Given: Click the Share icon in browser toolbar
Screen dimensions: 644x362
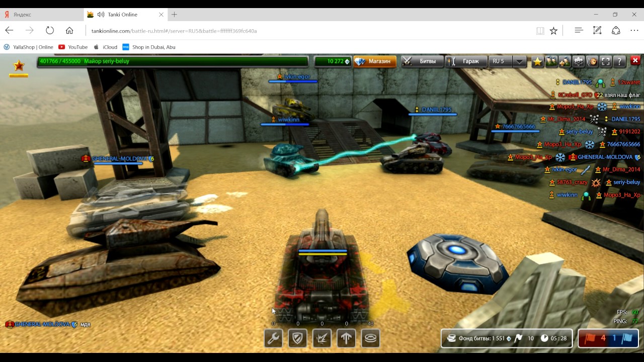Looking at the screenshot, I should pos(616,31).
